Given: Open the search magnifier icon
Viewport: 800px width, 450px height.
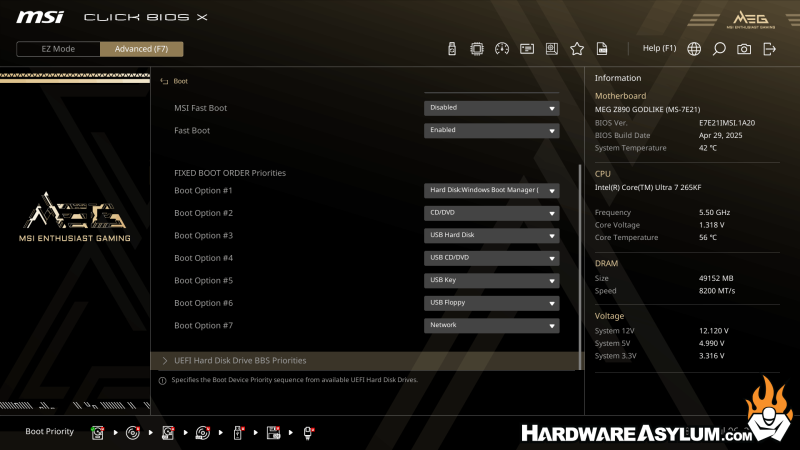Looking at the screenshot, I should (719, 48).
